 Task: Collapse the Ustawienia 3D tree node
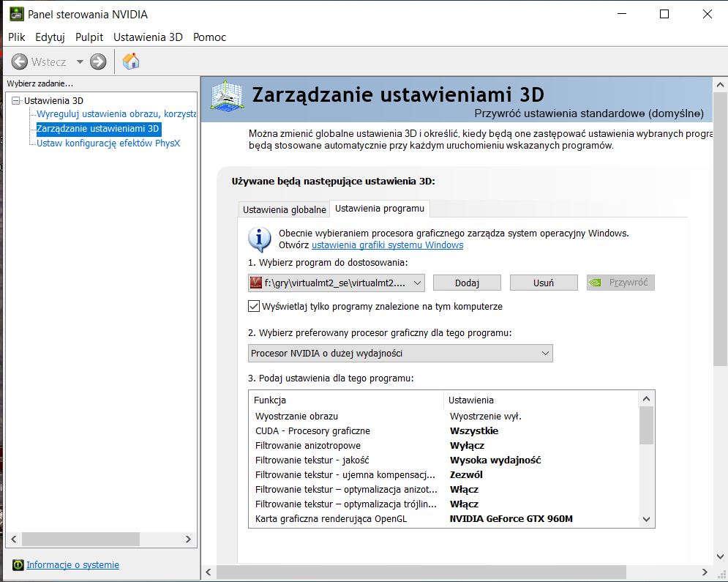pos(16,100)
